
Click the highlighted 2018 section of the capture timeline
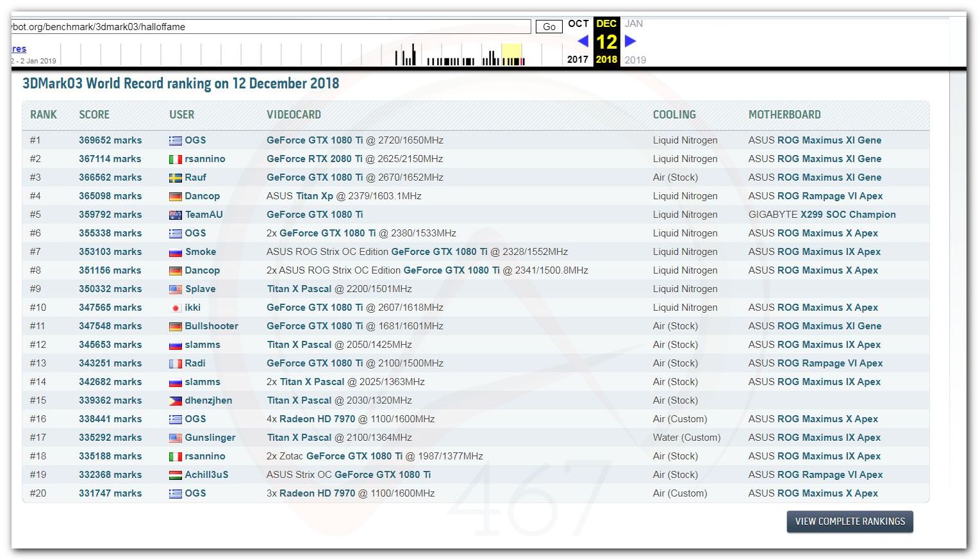point(511,54)
